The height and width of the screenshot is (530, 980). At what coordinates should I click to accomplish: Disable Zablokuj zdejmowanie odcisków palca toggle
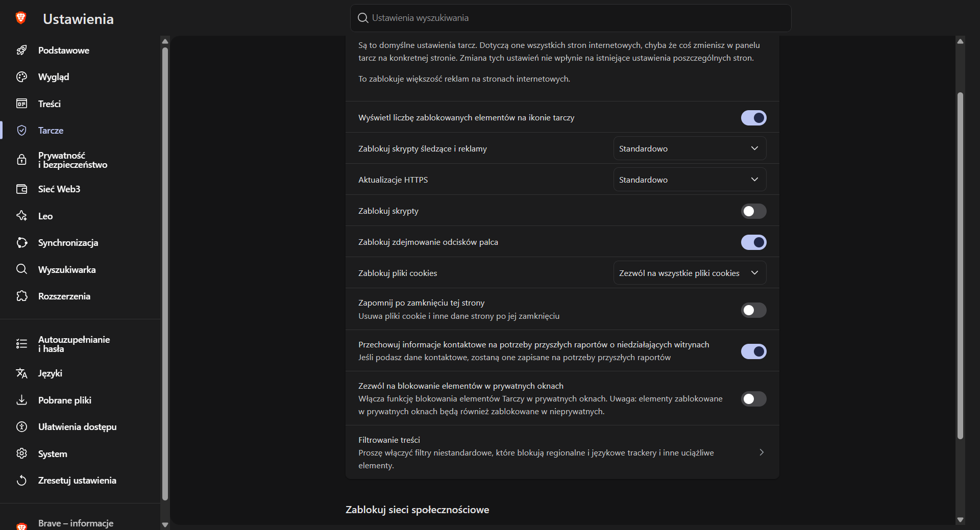pos(753,242)
